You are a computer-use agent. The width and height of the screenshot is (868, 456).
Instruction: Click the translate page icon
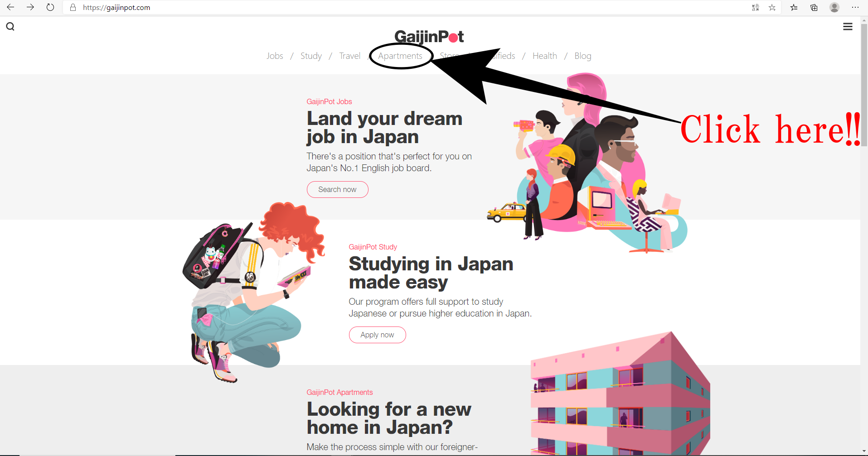[x=755, y=7]
